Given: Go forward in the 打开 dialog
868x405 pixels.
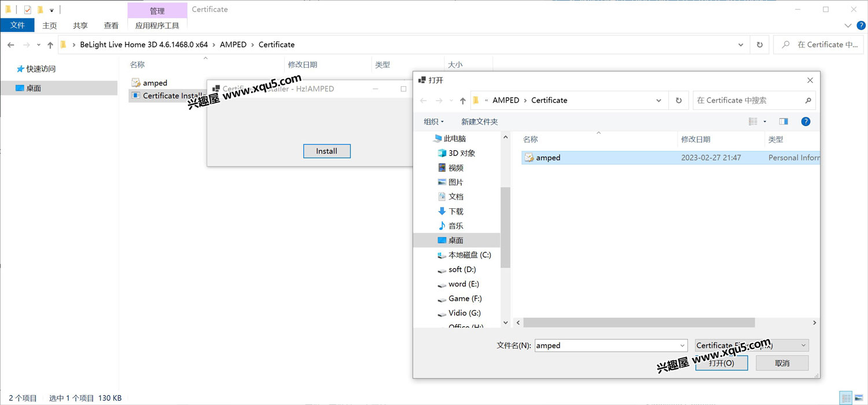Looking at the screenshot, I should click(x=439, y=101).
